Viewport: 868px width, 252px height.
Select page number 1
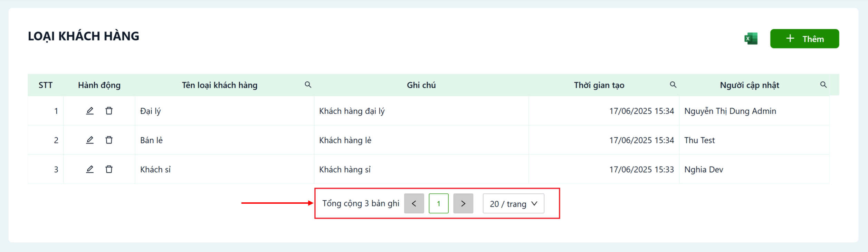(438, 203)
